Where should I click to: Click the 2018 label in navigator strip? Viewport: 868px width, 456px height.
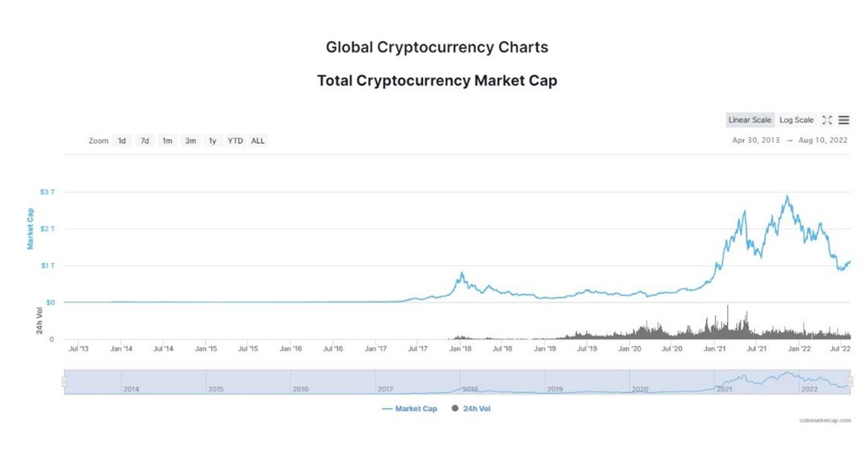point(470,388)
